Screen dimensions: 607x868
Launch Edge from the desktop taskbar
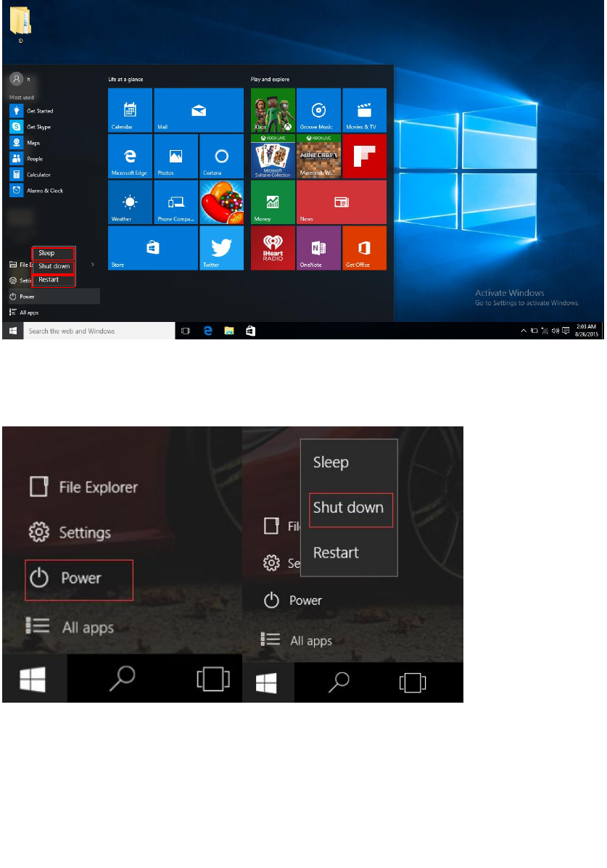click(x=207, y=331)
